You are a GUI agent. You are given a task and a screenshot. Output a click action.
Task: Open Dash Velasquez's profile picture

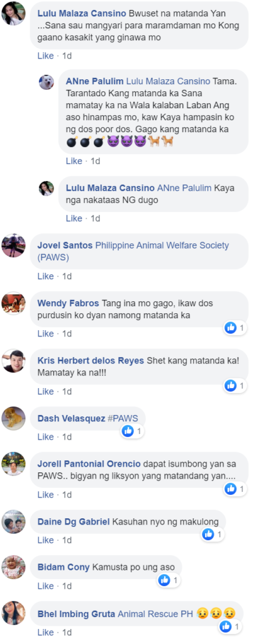[x=14, y=418]
